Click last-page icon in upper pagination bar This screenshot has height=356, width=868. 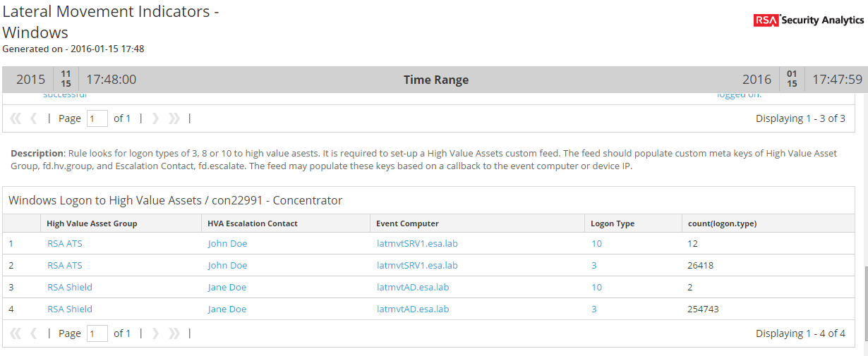click(x=174, y=118)
